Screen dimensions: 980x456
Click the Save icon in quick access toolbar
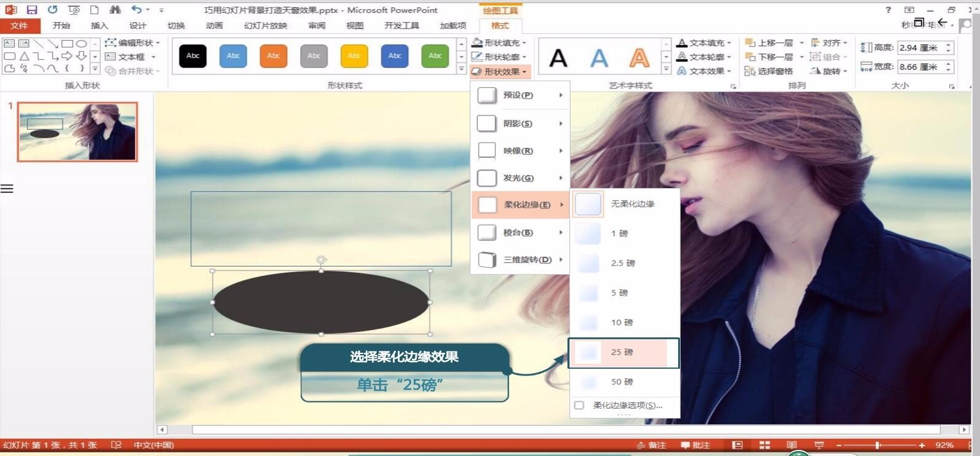click(x=32, y=10)
